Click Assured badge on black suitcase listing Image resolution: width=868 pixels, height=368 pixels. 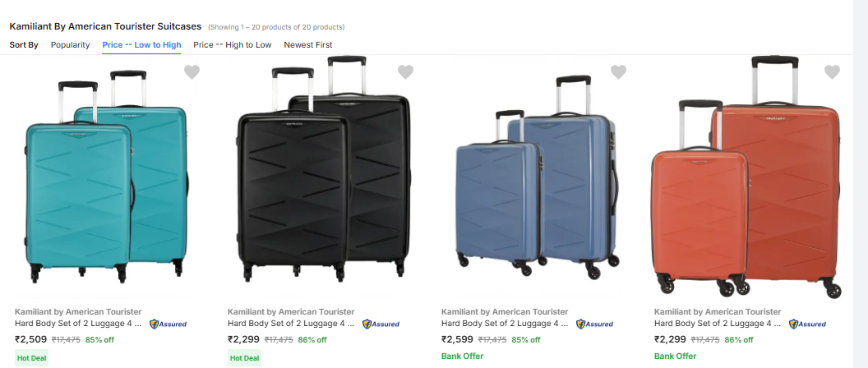(381, 324)
